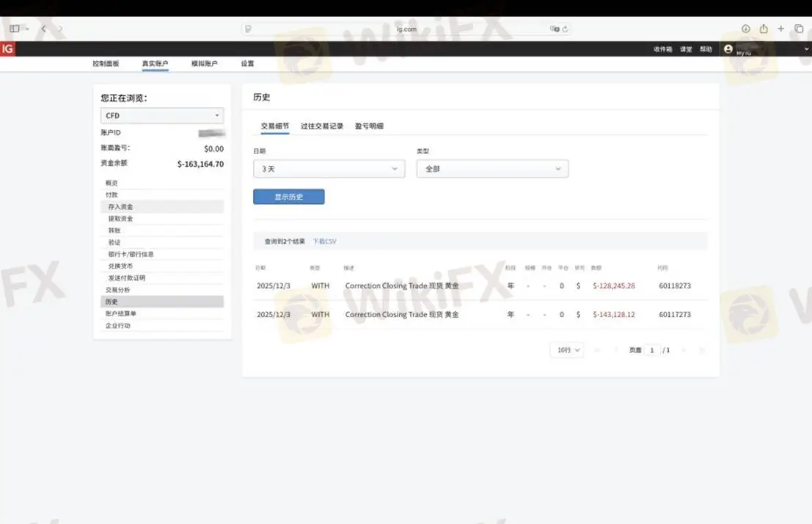
Task: Open the Safari downloads icon
Action: click(746, 29)
